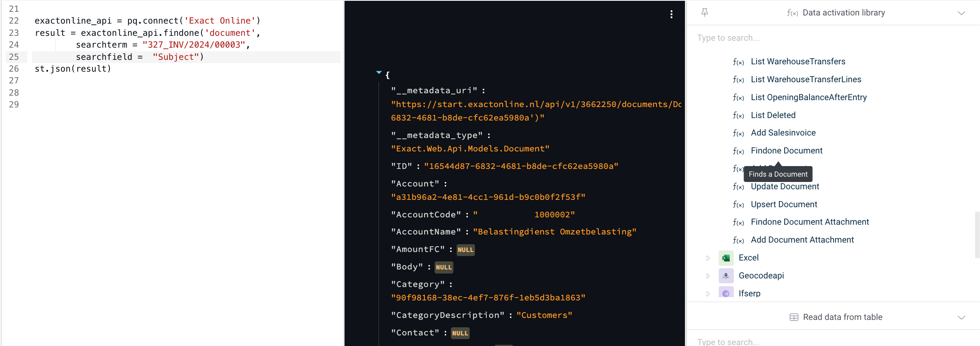Viewport: 980px width, 346px height.
Task: Click the f(x) icon beside List WarehouseTransfers
Action: click(x=738, y=62)
